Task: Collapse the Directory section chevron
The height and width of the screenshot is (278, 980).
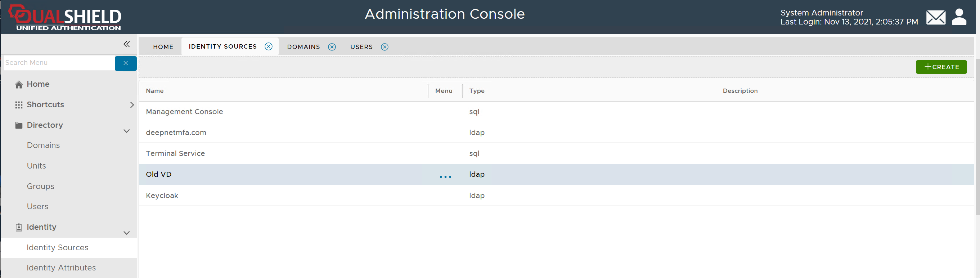Action: [127, 131]
